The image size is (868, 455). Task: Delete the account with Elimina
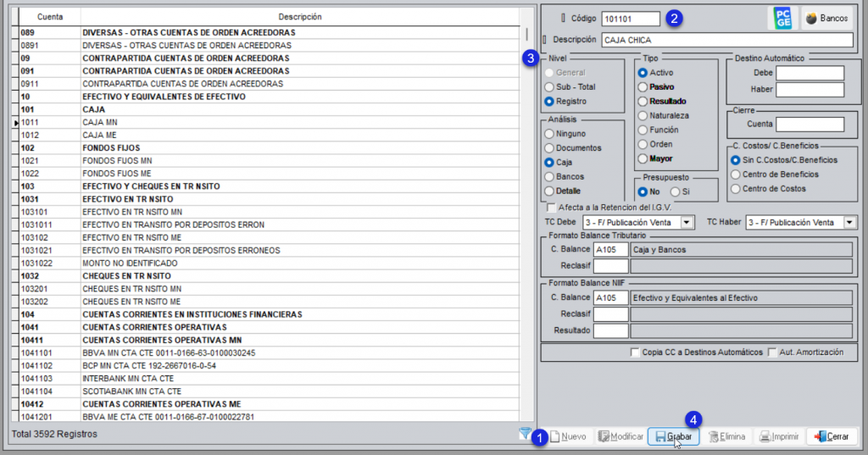click(x=726, y=436)
